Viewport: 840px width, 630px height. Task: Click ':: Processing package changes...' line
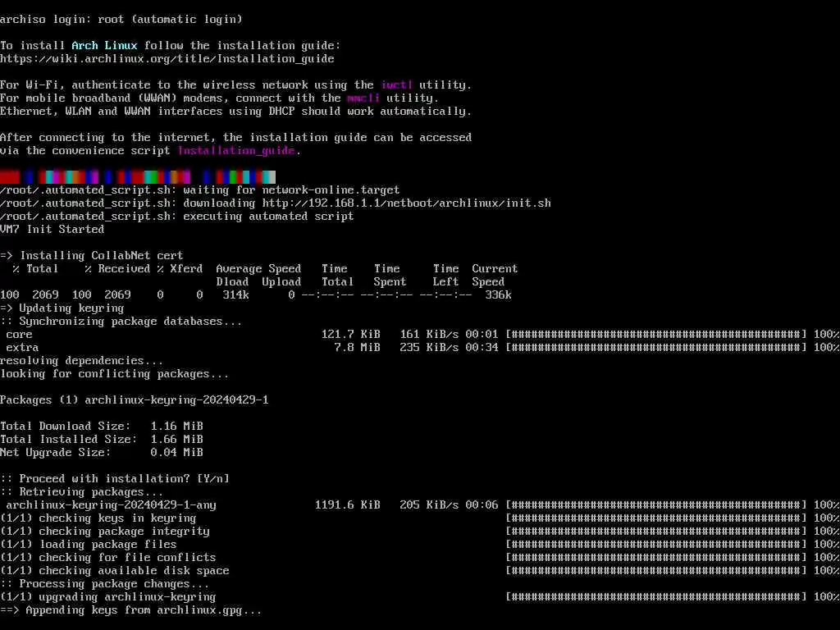coord(104,584)
